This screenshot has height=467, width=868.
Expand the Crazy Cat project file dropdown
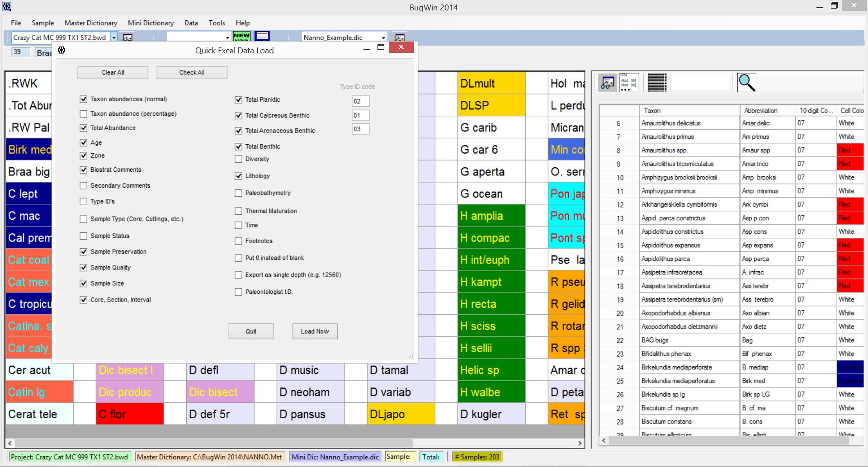point(114,38)
